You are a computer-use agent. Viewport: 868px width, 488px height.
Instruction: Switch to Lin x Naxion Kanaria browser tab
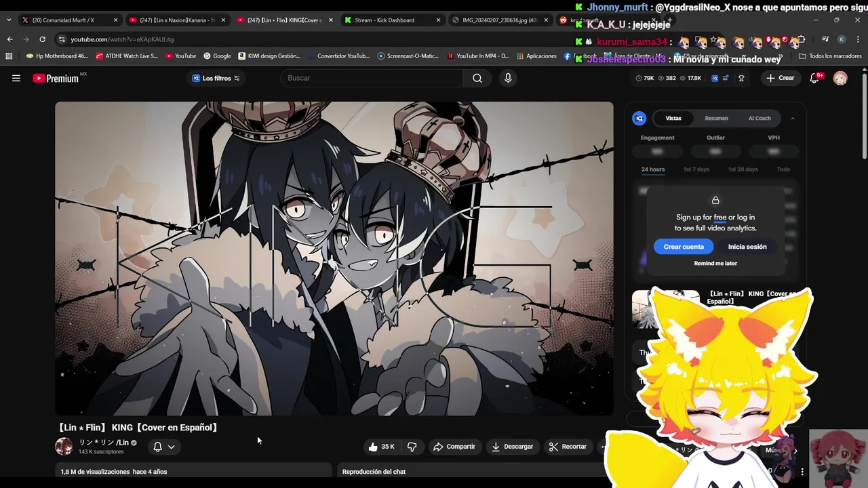177,20
